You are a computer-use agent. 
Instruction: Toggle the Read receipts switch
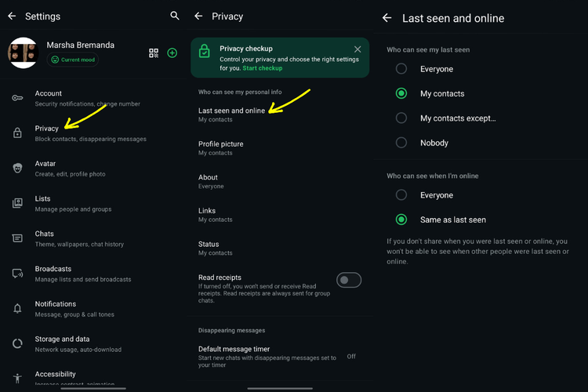click(349, 280)
